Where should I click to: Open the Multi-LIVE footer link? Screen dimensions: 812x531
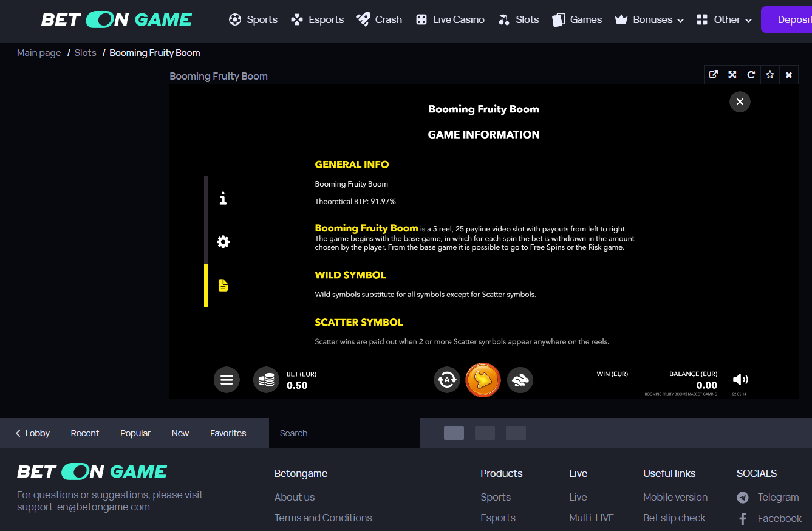click(592, 518)
